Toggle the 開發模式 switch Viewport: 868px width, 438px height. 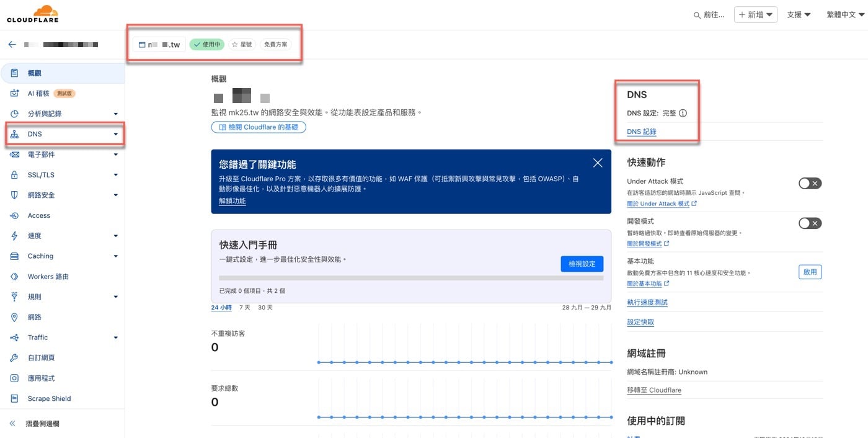pos(810,223)
